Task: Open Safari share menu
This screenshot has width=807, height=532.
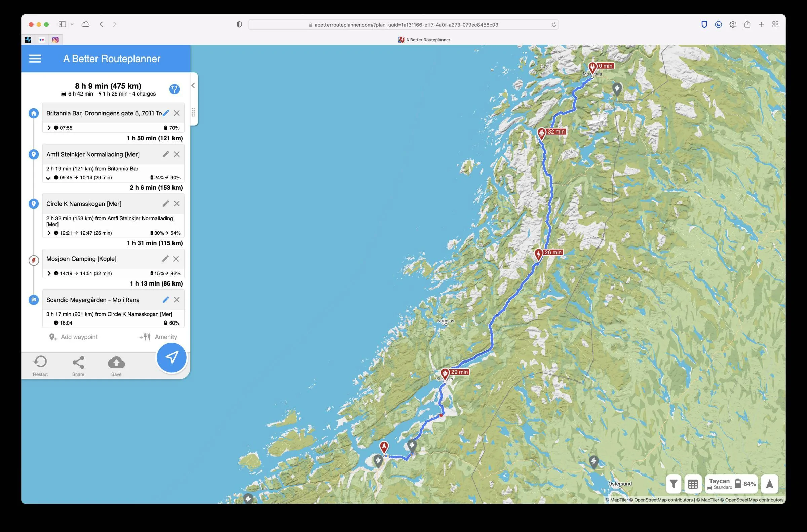Action: coord(747,24)
